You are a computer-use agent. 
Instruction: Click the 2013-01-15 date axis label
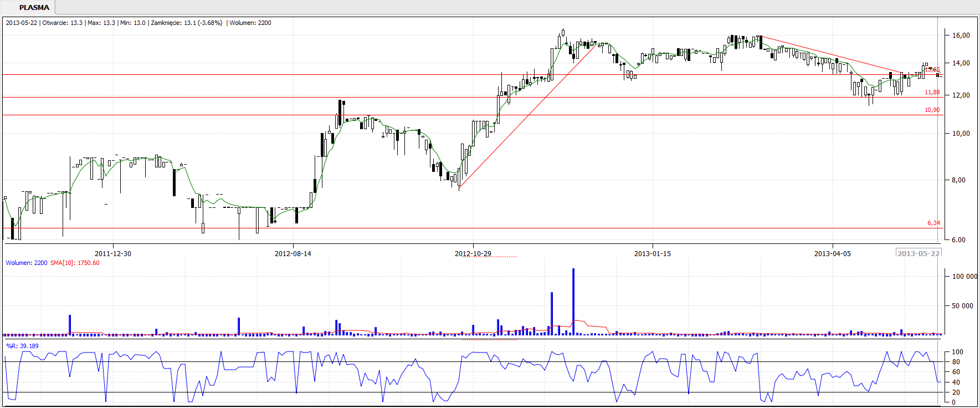(x=652, y=253)
